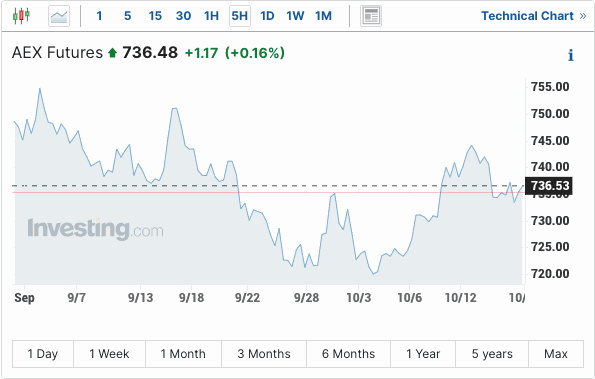595x379 pixels.
Task: Show the 6 Months range
Action: (x=348, y=354)
